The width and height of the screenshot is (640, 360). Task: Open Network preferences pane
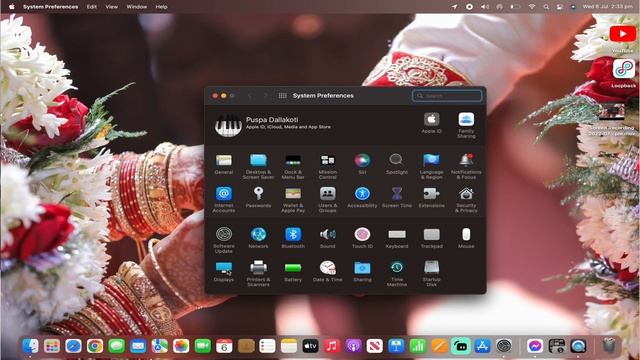pyautogui.click(x=258, y=238)
